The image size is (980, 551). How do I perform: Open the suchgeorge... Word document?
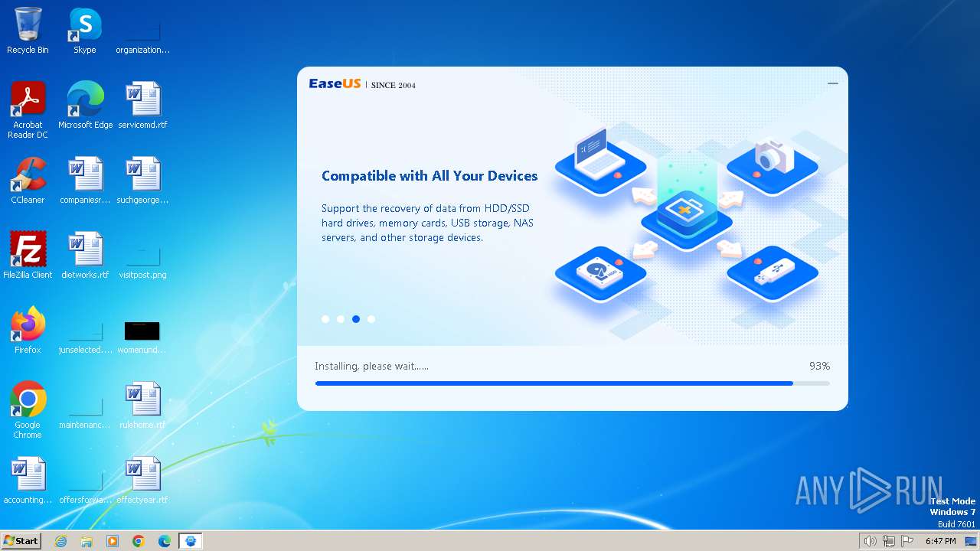[x=142, y=181]
